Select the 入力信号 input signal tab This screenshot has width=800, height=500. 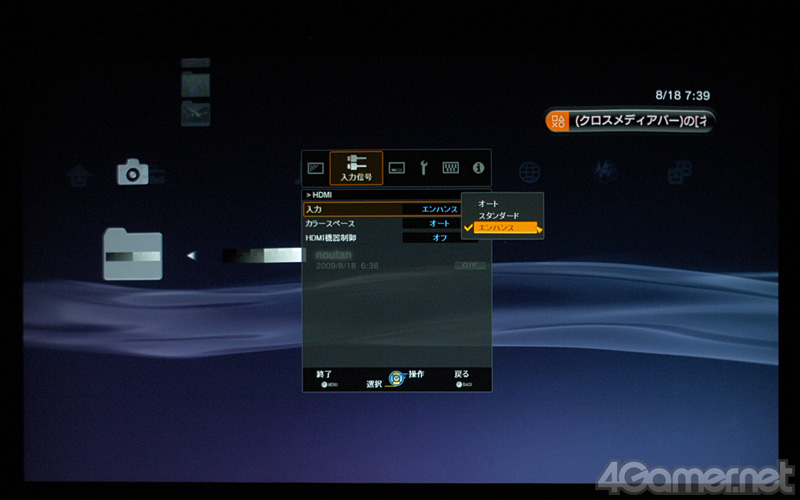coord(356,168)
